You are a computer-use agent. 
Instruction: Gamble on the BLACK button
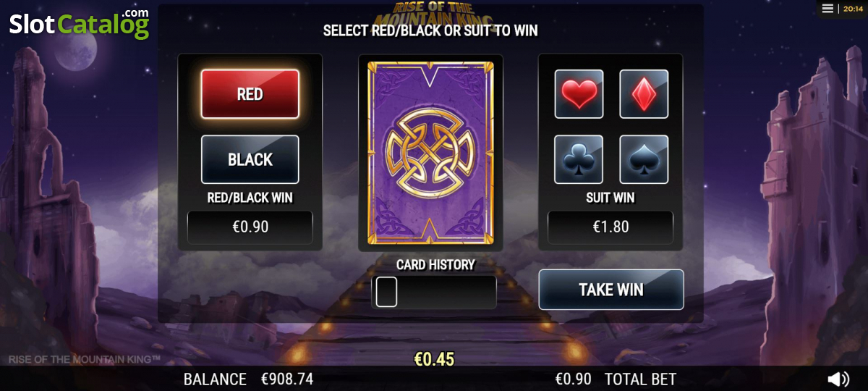[250, 159]
